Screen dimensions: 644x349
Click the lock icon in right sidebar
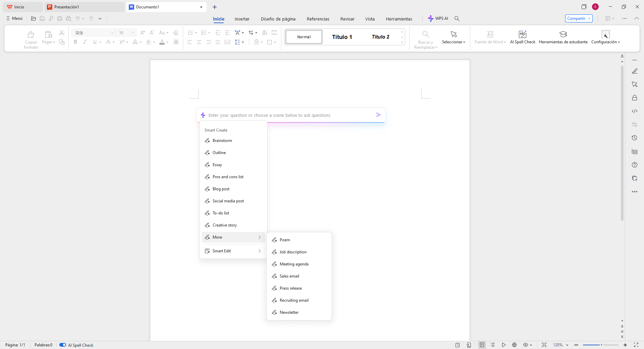click(x=634, y=98)
